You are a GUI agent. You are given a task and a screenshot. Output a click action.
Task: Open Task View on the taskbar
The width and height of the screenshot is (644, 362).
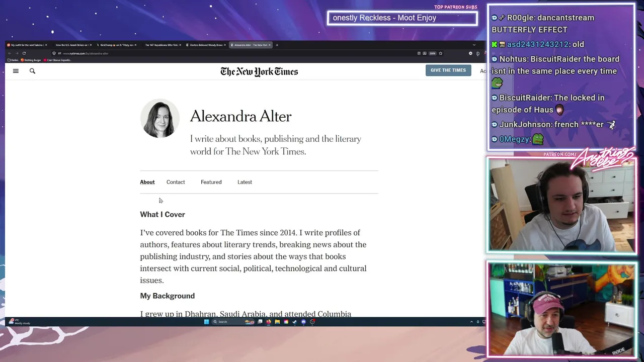tap(260, 322)
